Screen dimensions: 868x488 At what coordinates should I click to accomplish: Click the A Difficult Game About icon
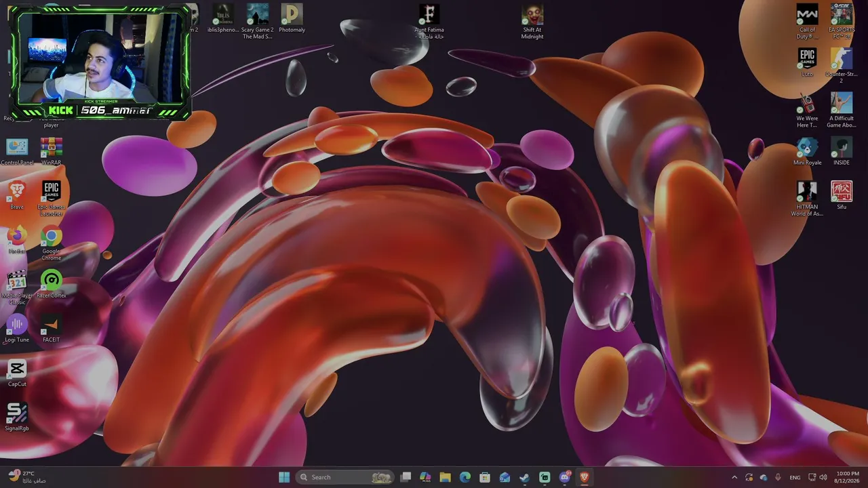pyautogui.click(x=842, y=110)
